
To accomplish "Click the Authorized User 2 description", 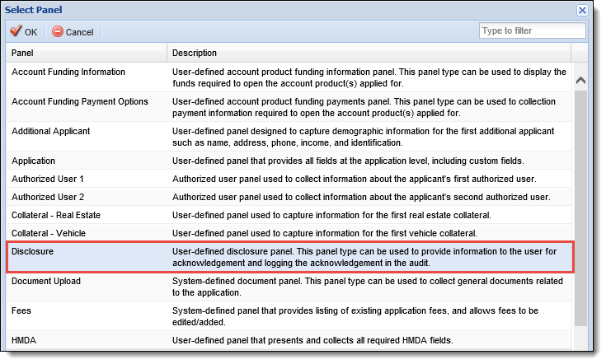I will tap(361, 198).
